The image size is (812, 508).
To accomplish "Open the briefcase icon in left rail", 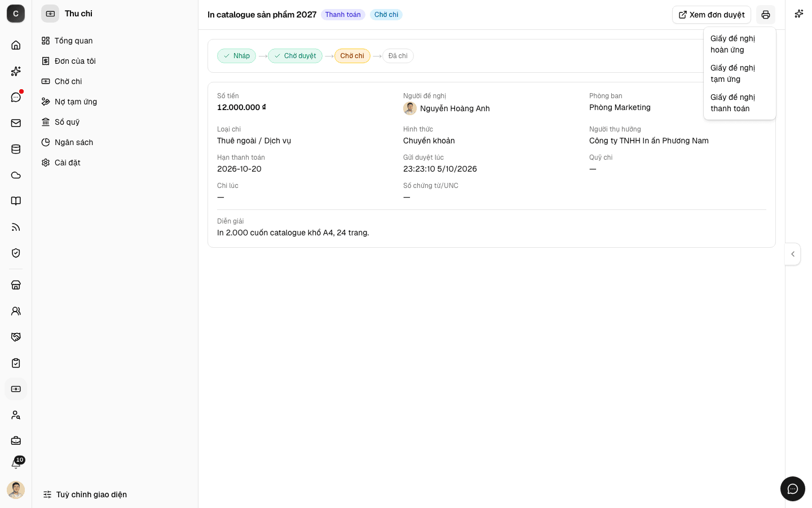I will point(16,441).
